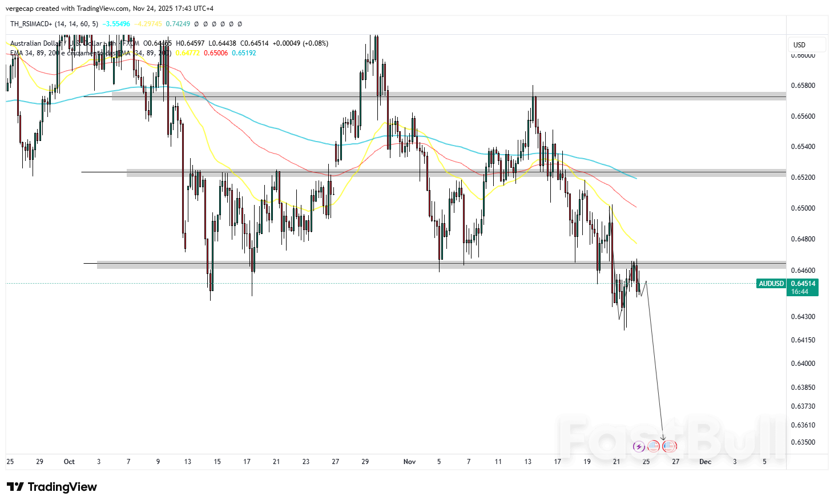The height and width of the screenshot is (504, 834).
Task: Click the AUDUSD price label on the scale
Action: 803,283
